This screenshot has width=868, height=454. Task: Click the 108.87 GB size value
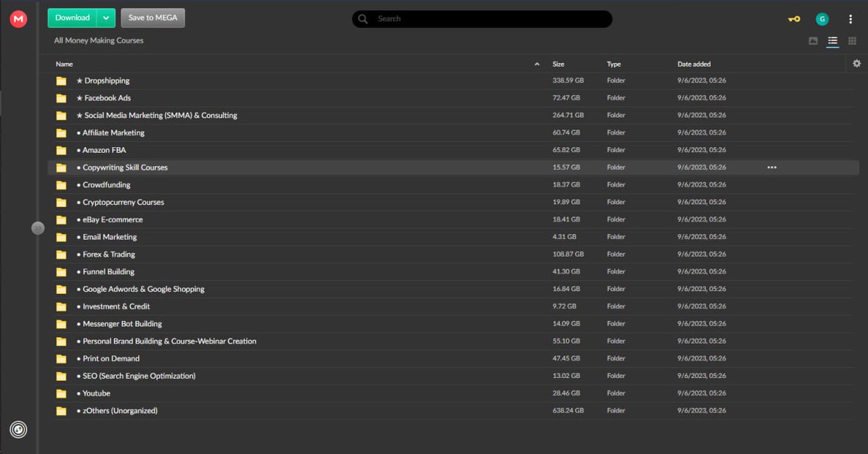point(568,254)
